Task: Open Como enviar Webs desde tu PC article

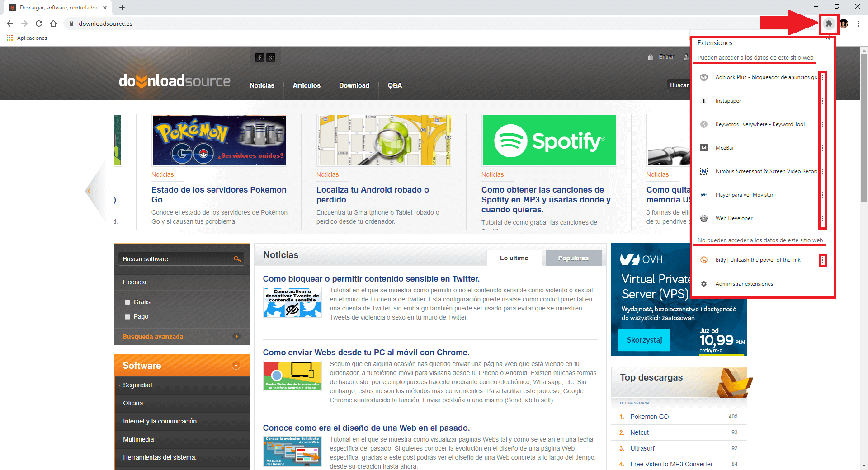Action: coord(366,352)
